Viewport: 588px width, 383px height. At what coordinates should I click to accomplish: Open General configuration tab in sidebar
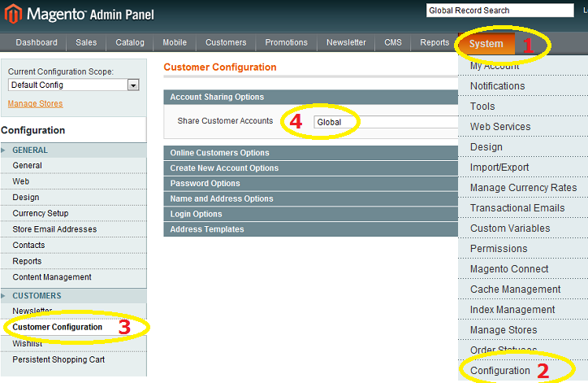[x=73, y=166]
